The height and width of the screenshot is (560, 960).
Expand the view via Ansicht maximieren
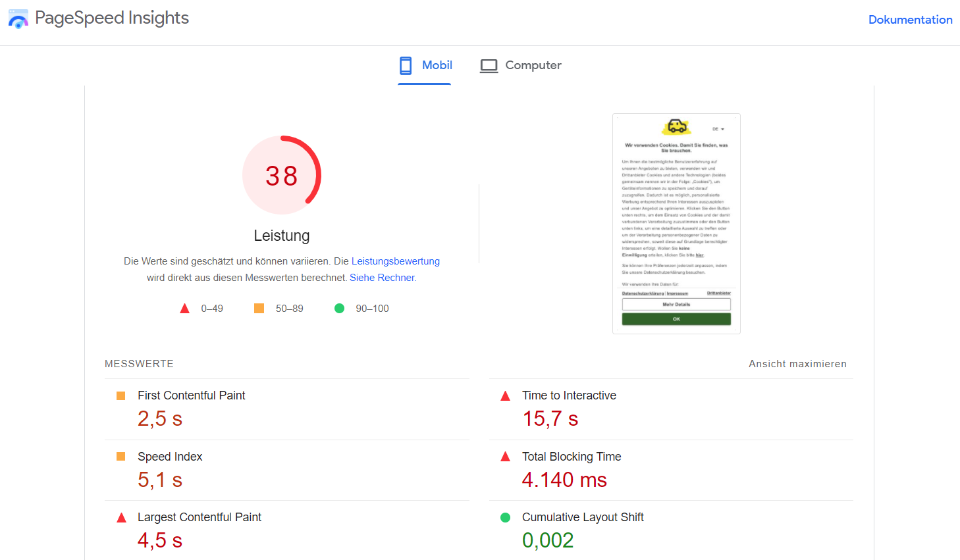pyautogui.click(x=797, y=363)
